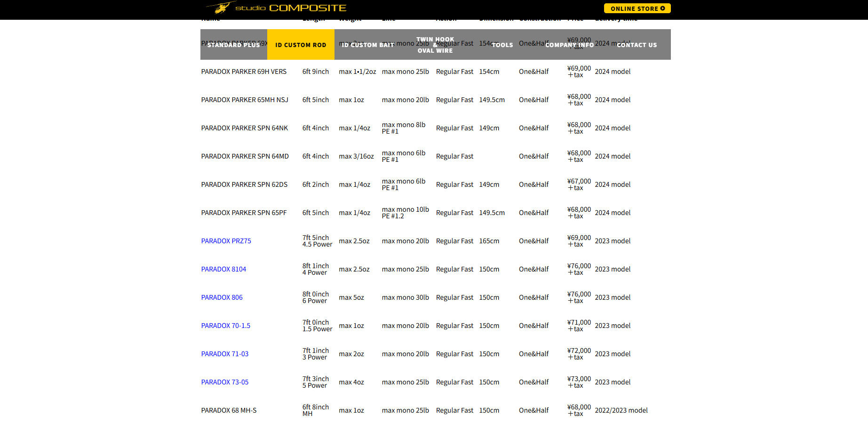The height and width of the screenshot is (423, 868).
Task: Open the ID CUSTOM BAIT menu
Action: [368, 45]
